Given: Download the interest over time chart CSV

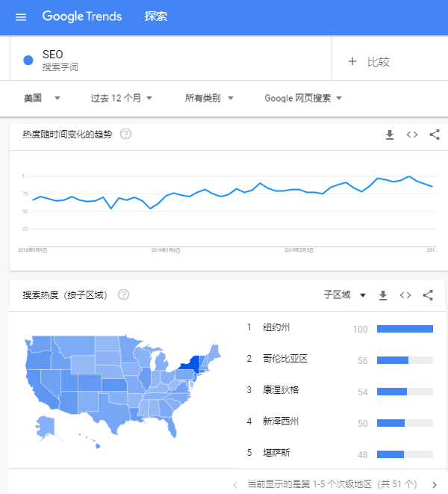Looking at the screenshot, I should [x=390, y=135].
